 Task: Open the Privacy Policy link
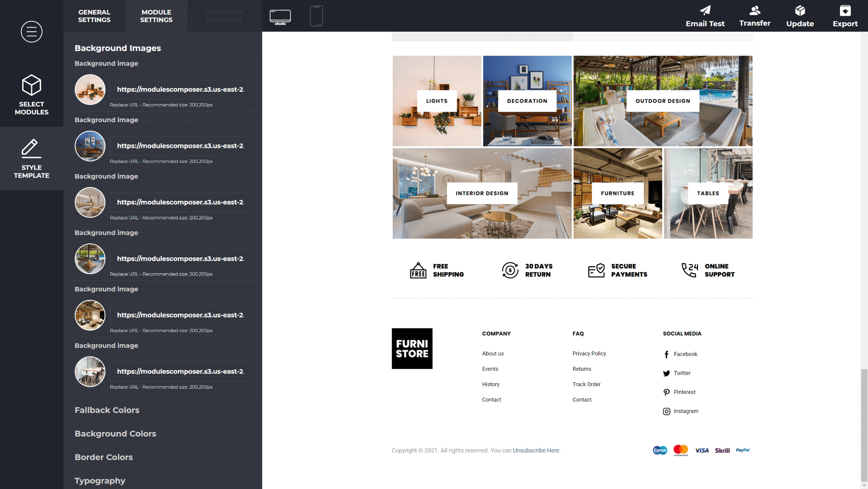pos(589,353)
